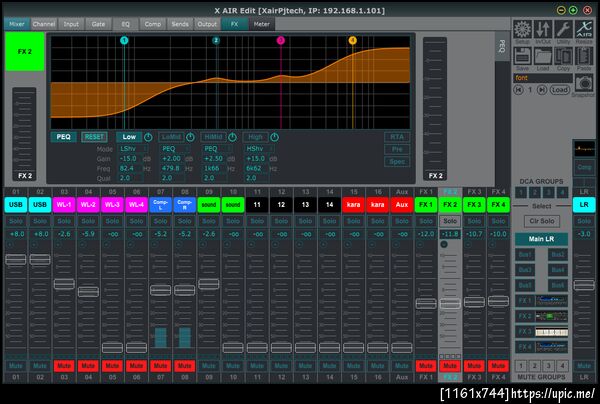Click the snapshot name field font
The image size is (600, 404).
[543, 78]
